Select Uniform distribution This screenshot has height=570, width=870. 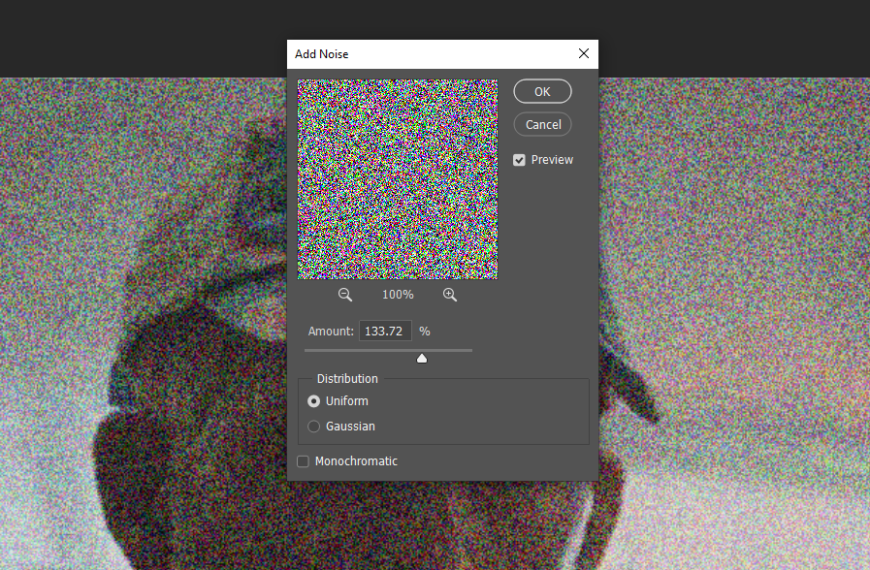[313, 401]
